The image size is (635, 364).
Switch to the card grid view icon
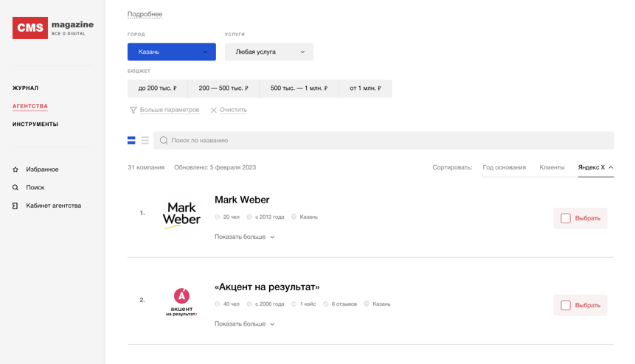(131, 140)
